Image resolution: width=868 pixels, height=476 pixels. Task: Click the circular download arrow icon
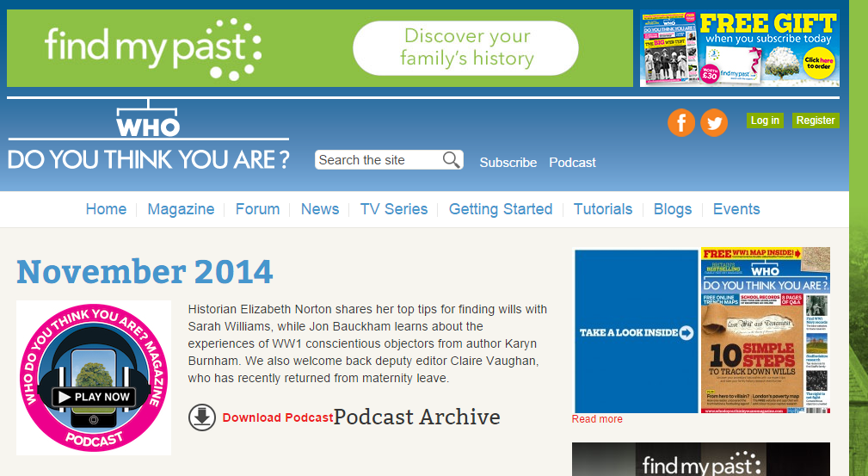point(202,417)
